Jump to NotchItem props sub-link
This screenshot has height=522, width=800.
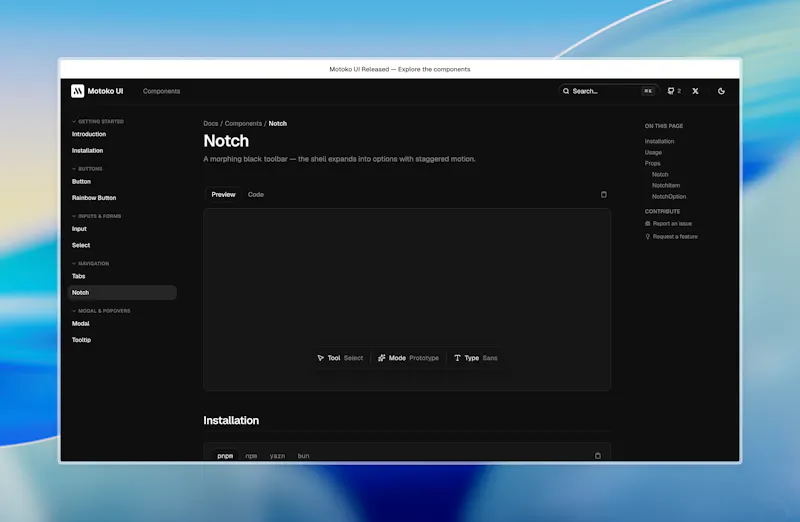pyautogui.click(x=666, y=186)
